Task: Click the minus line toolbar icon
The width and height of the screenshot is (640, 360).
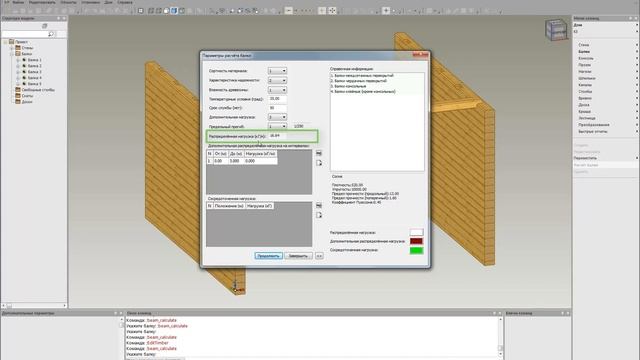Action: 289,11
